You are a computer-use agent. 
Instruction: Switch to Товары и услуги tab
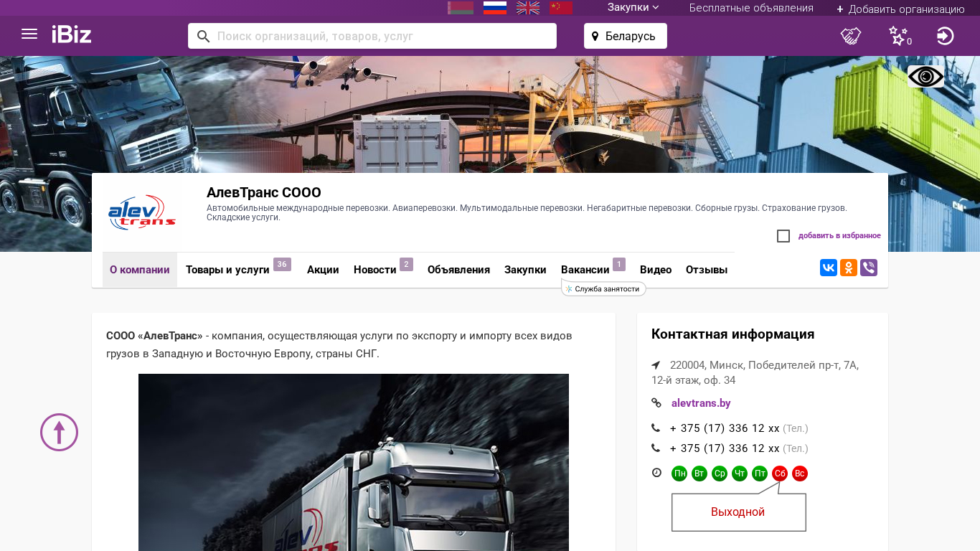(x=227, y=270)
